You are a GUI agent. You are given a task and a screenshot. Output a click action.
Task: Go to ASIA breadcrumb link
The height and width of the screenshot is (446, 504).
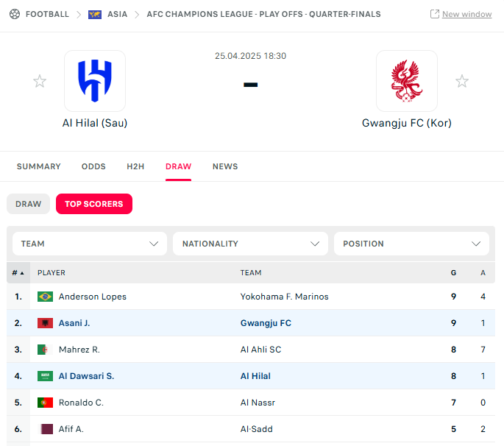click(x=117, y=14)
